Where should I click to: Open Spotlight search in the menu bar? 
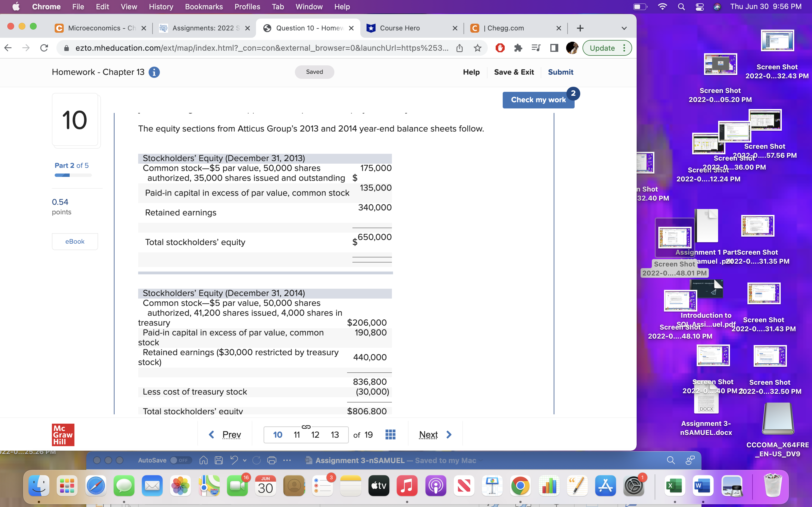point(681,7)
